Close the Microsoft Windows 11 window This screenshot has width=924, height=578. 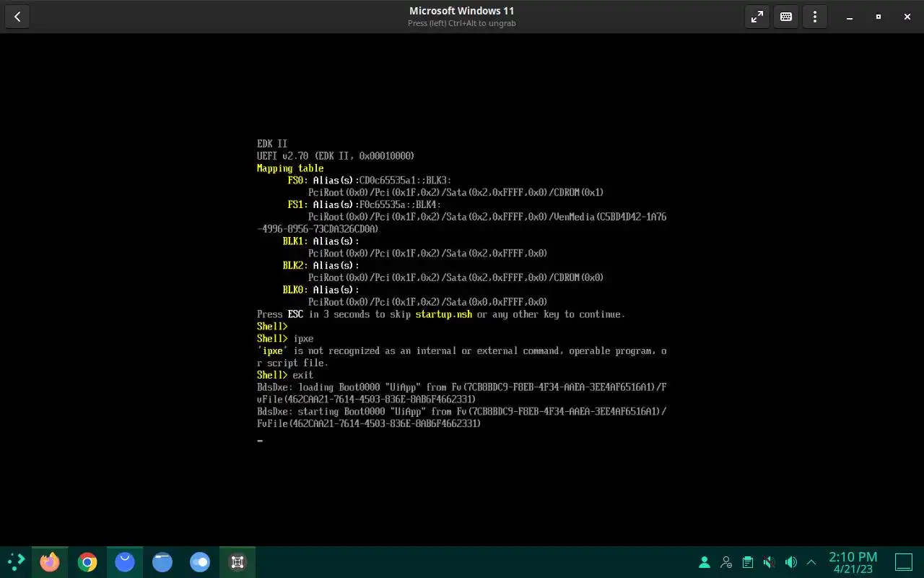pyautogui.click(x=907, y=17)
